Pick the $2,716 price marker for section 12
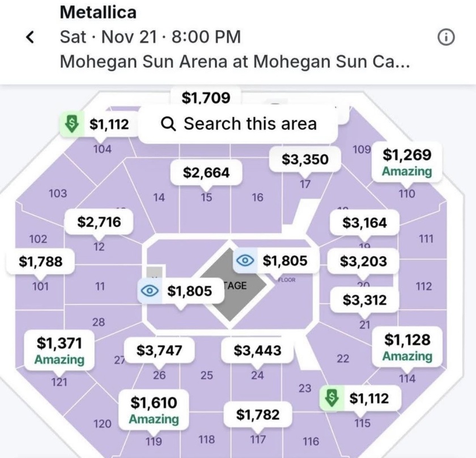This screenshot has height=458, width=476. pos(99,222)
